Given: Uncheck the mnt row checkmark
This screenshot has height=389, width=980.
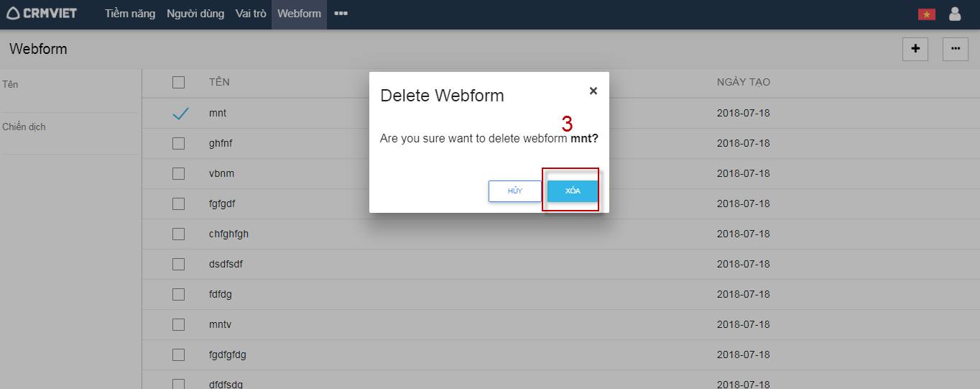Looking at the screenshot, I should (x=180, y=114).
